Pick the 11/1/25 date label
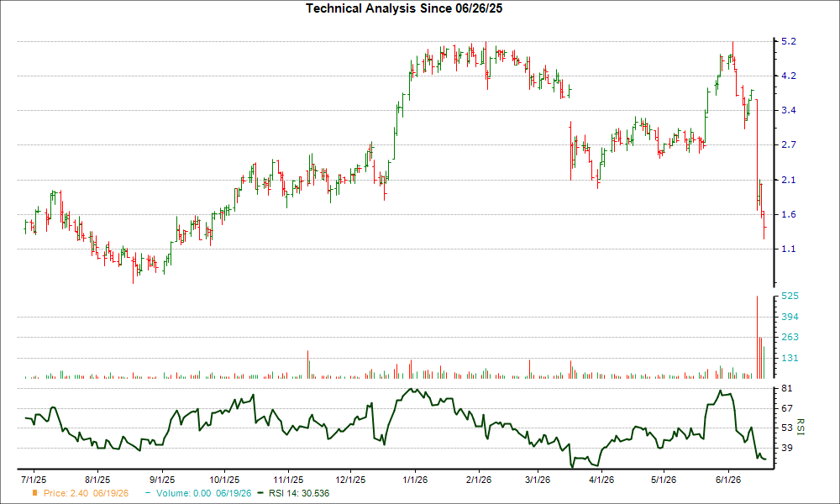The height and width of the screenshot is (504, 840). click(288, 480)
